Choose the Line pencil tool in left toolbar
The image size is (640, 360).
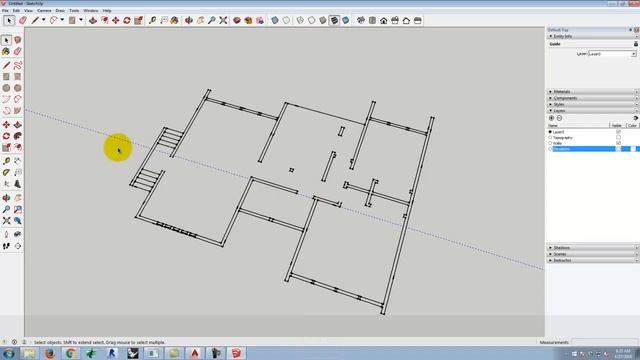pos(6,65)
